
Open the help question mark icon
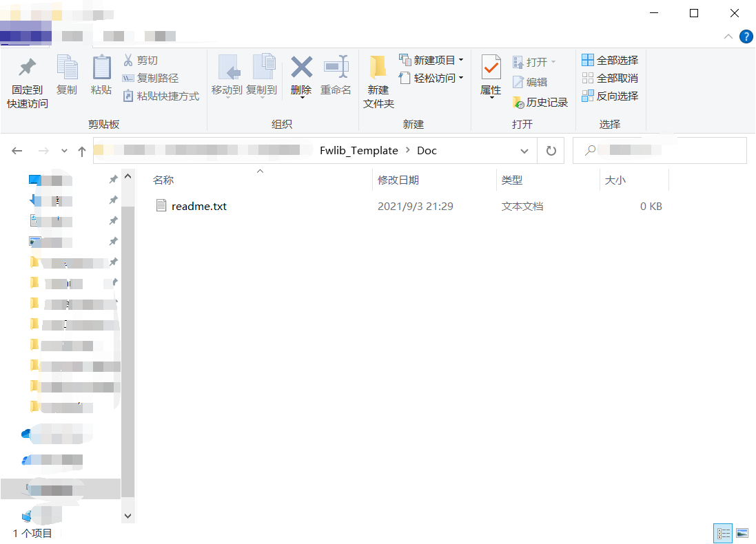[746, 36]
